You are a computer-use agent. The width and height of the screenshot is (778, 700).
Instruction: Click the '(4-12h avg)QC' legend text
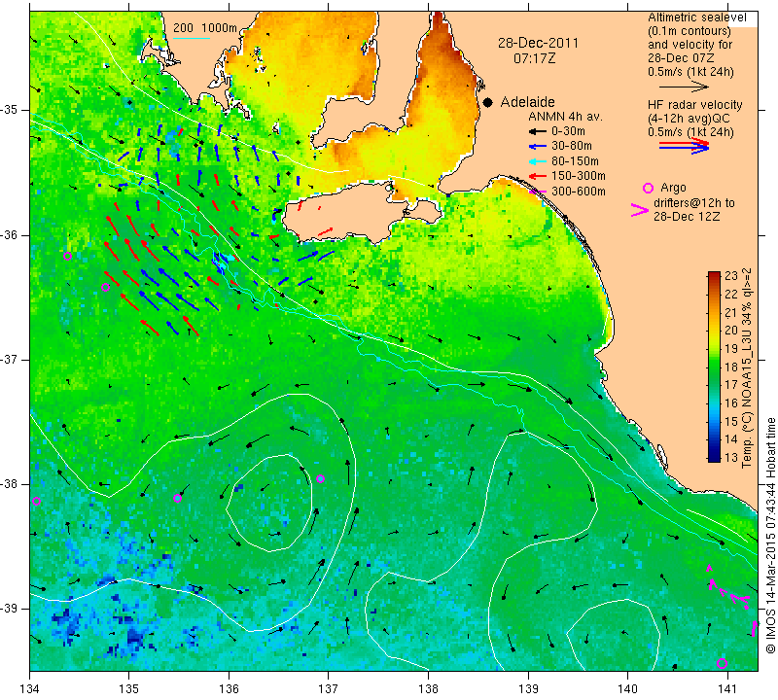click(689, 119)
